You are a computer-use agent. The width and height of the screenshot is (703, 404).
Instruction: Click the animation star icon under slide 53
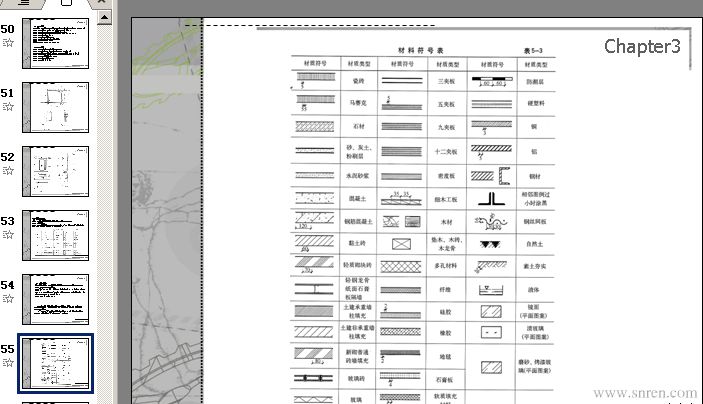(x=8, y=234)
